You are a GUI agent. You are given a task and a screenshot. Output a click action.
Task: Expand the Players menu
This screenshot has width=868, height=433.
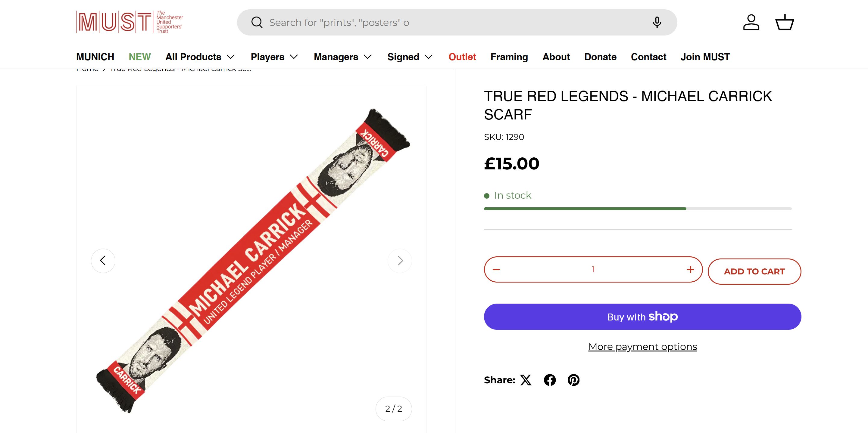274,57
